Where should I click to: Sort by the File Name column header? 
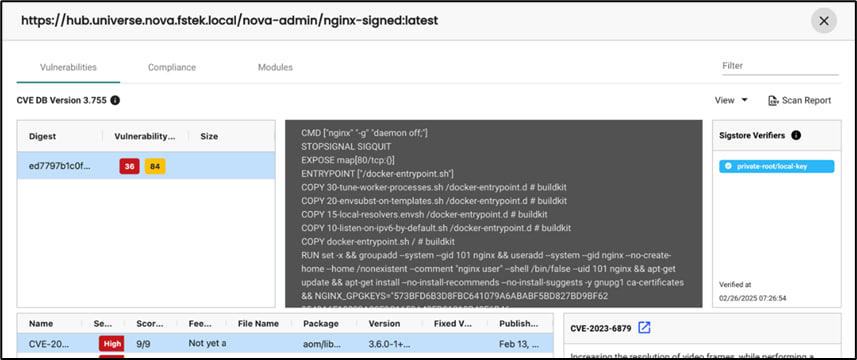(259, 323)
